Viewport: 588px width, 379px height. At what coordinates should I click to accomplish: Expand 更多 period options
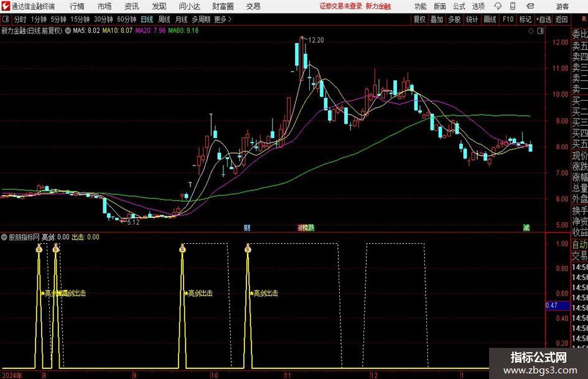223,19
